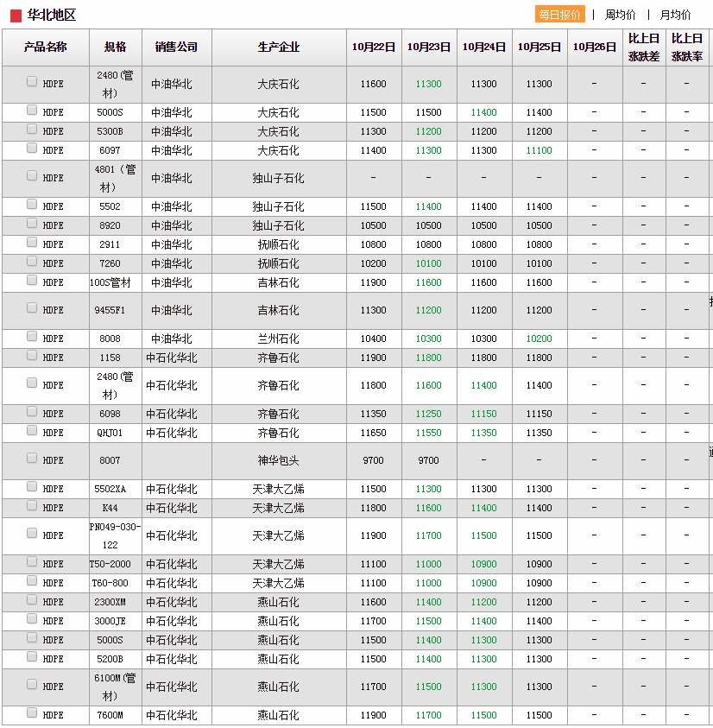
Task: Check the HDPE 2300XM row checkbox
Action: coord(32,600)
